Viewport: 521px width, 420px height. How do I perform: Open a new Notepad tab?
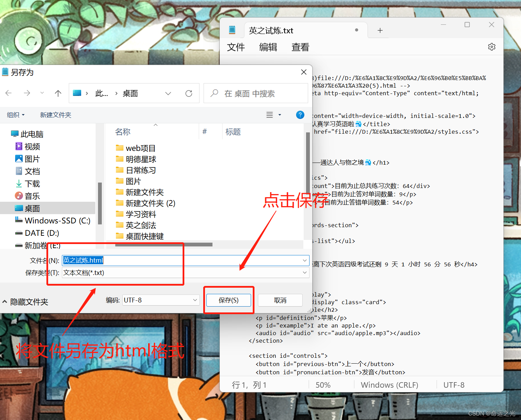tap(379, 30)
